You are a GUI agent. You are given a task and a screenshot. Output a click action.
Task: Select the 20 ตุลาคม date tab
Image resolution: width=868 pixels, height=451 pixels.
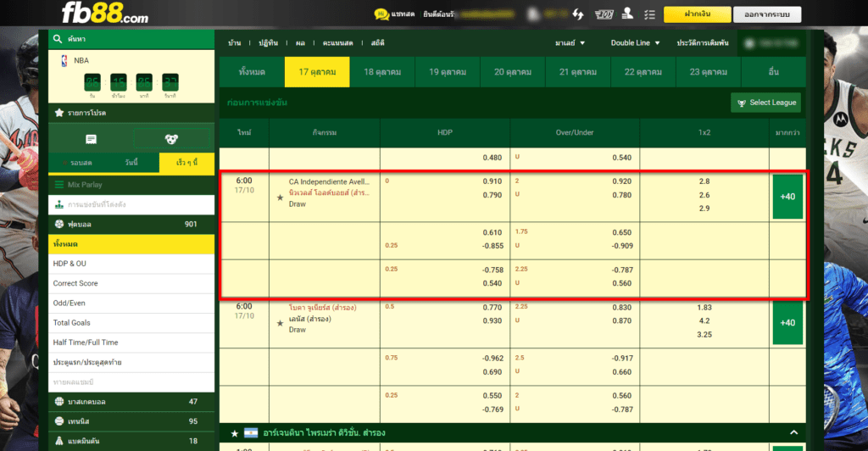[513, 72]
